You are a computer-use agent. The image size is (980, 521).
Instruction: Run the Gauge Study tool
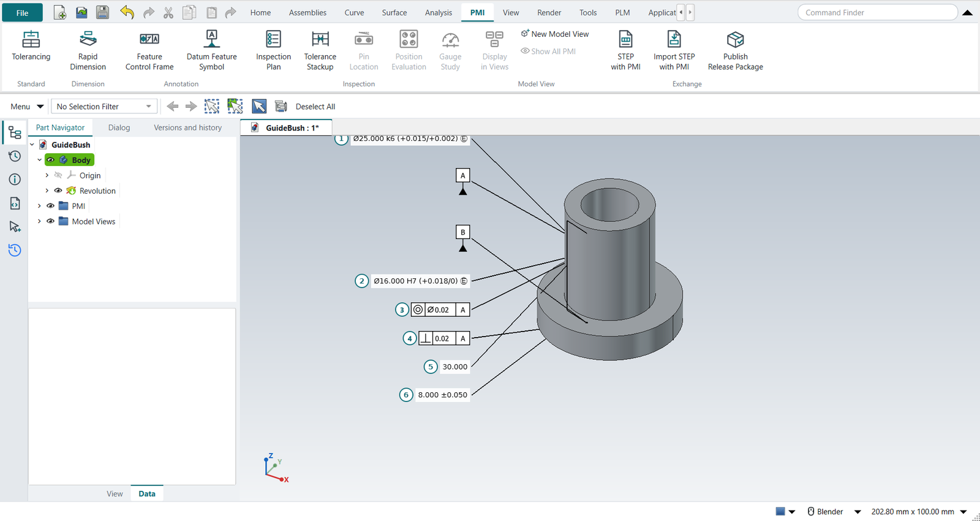[450, 50]
